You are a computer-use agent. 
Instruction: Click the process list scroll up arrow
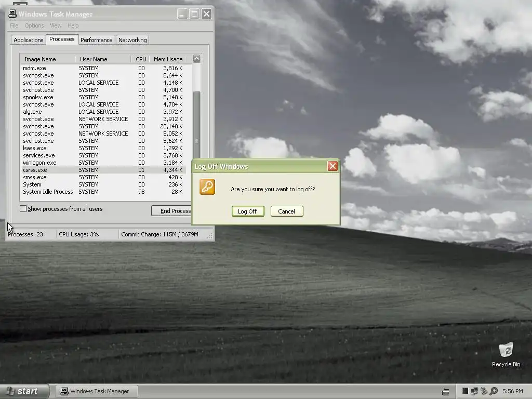196,58
